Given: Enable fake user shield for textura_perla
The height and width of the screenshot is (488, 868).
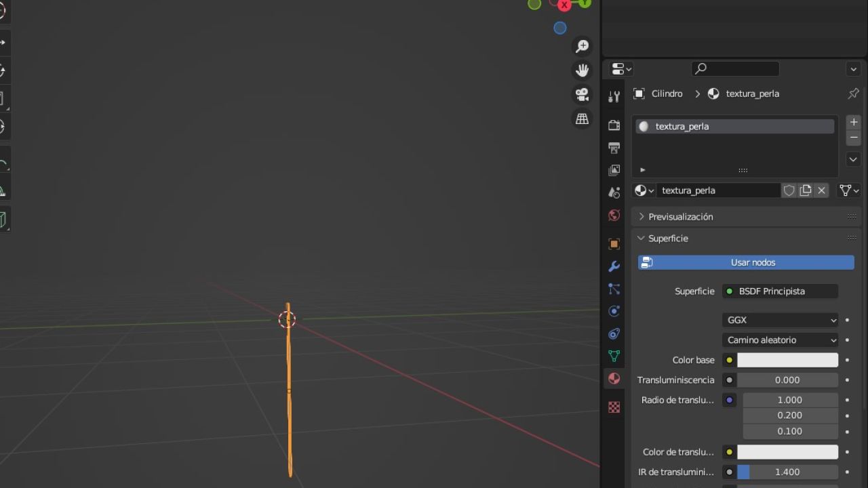Looking at the screenshot, I should (789, 190).
